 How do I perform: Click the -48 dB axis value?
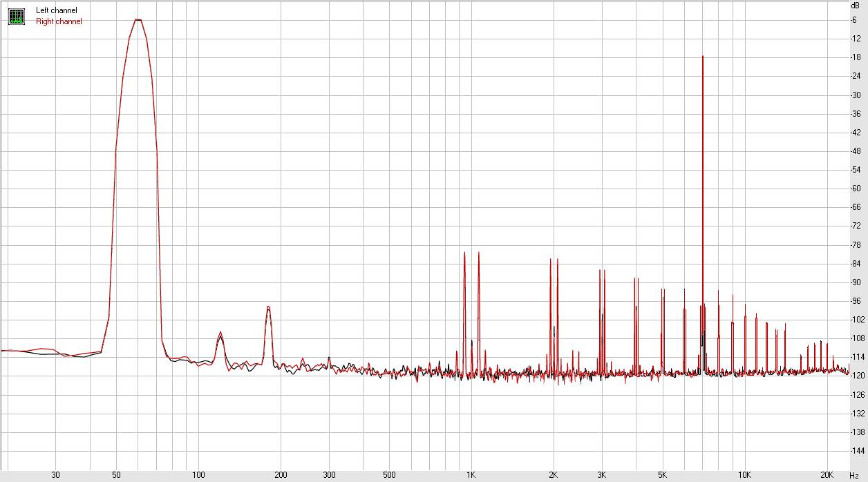coord(856,151)
